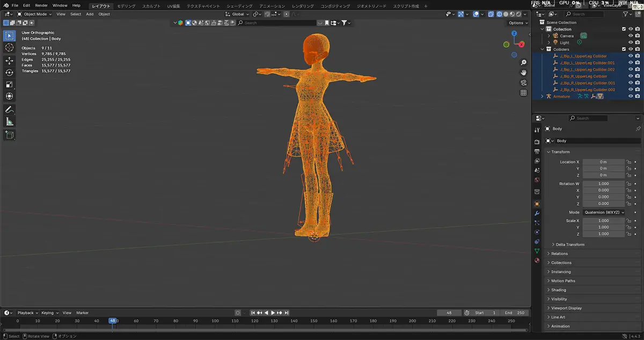
Task: Select the Move tool in the toolbar
Action: (x=9, y=61)
